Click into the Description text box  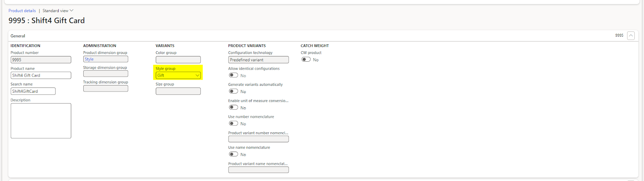point(41,121)
